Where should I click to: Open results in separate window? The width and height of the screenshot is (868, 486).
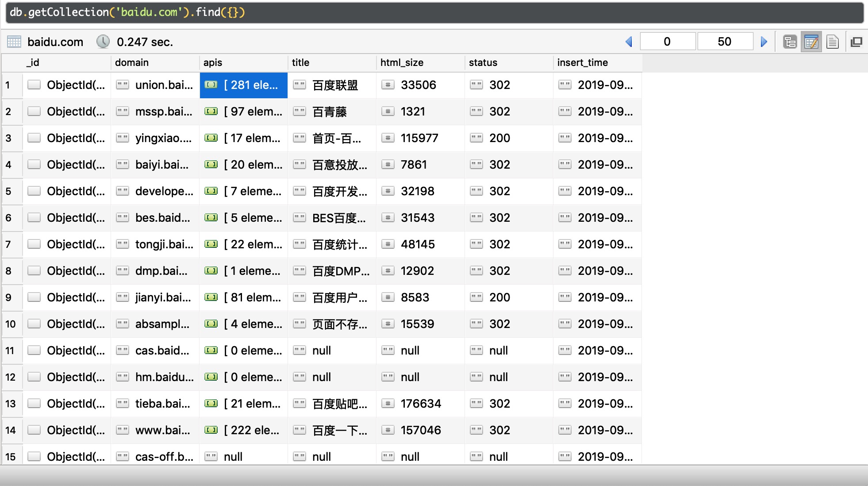[856, 42]
